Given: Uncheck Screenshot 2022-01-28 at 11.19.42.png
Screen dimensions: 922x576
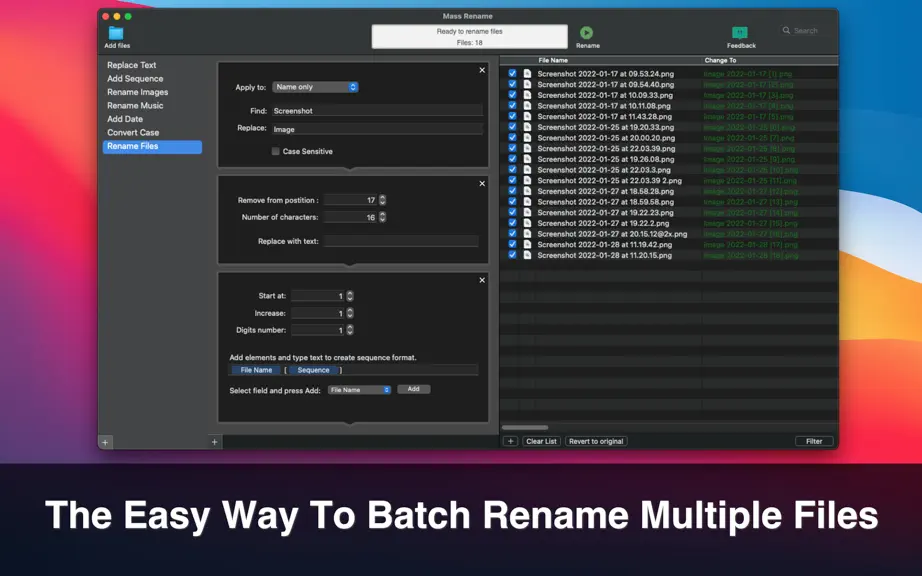Looking at the screenshot, I should click(x=512, y=245).
